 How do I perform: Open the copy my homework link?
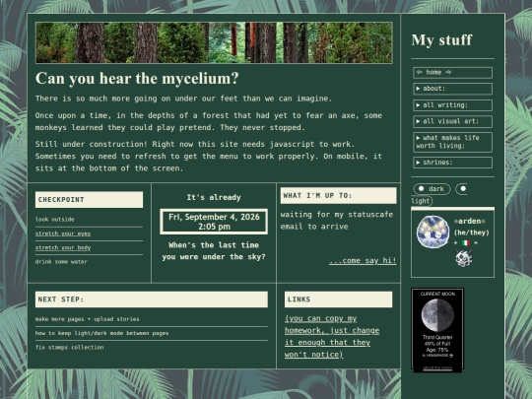pos(332,337)
